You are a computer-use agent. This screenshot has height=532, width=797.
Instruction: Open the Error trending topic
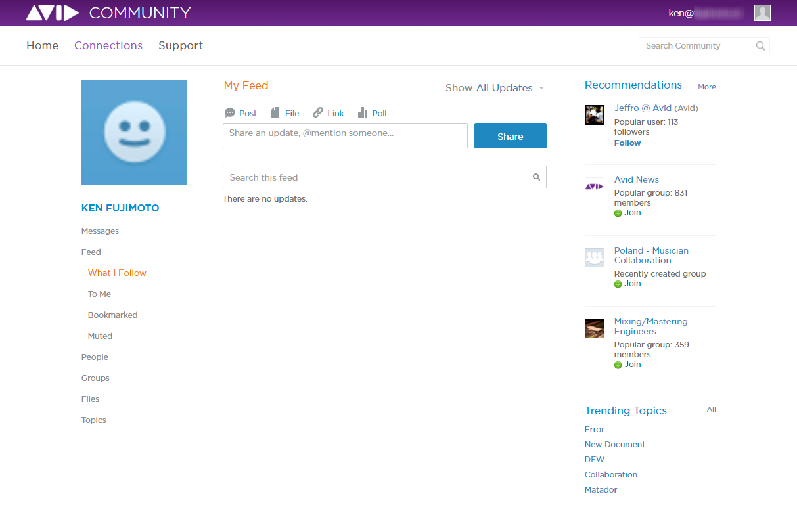(x=595, y=430)
